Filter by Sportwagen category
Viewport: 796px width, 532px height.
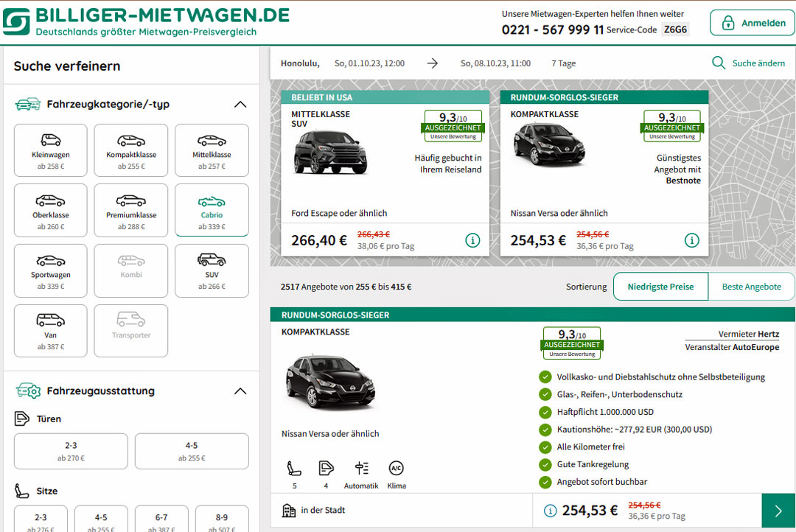[51, 270]
